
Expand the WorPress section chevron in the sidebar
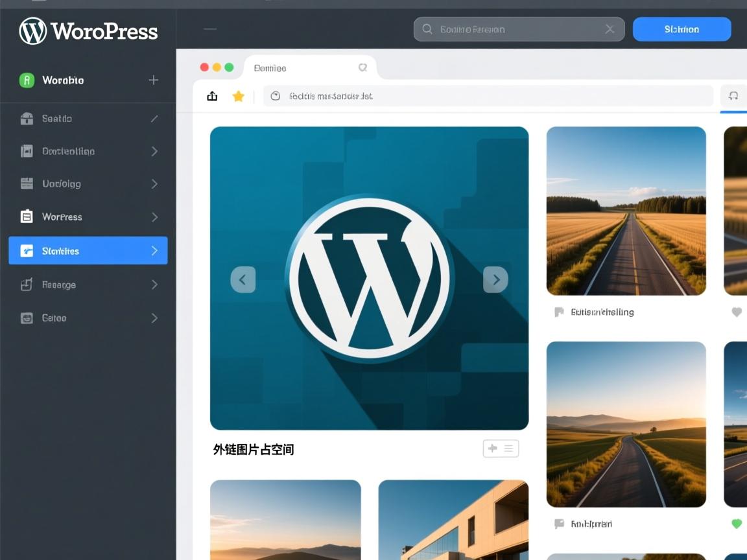(154, 217)
